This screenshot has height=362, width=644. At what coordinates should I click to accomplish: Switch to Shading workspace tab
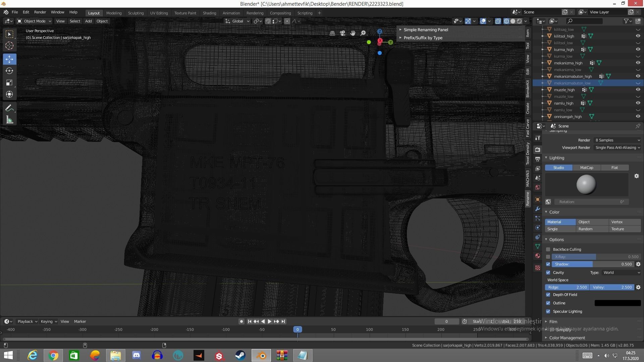[x=209, y=13]
